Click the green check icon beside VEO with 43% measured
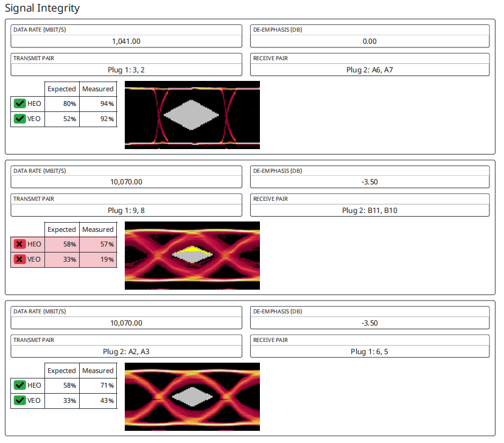 [x=19, y=400]
